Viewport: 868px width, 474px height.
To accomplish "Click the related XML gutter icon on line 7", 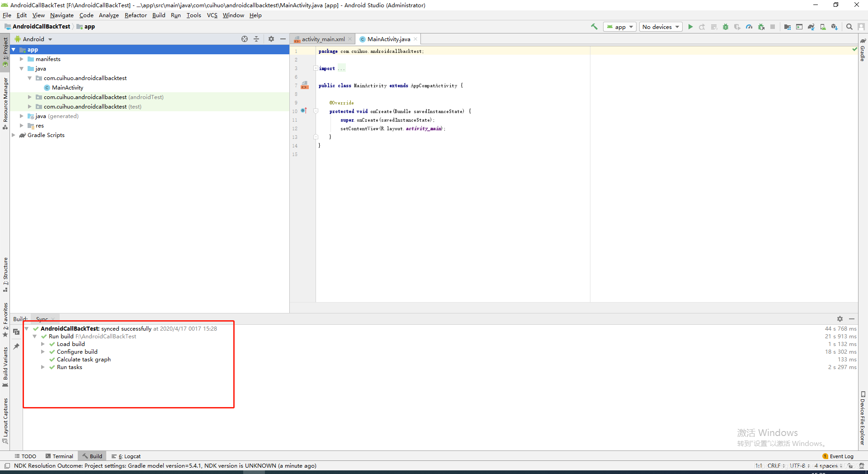I will pos(305,85).
